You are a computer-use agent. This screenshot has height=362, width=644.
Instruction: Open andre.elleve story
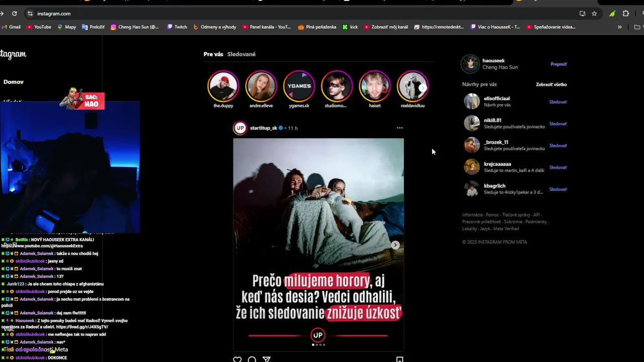[x=261, y=86]
